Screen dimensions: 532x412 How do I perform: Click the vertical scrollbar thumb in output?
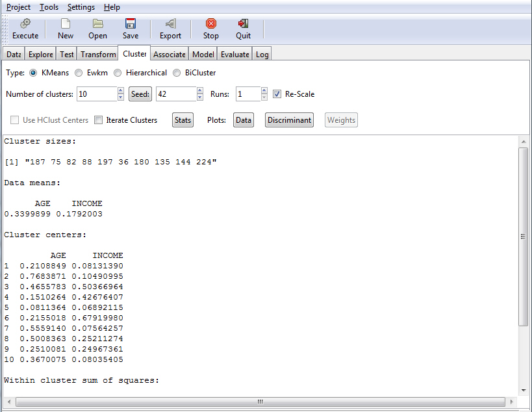coord(523,237)
